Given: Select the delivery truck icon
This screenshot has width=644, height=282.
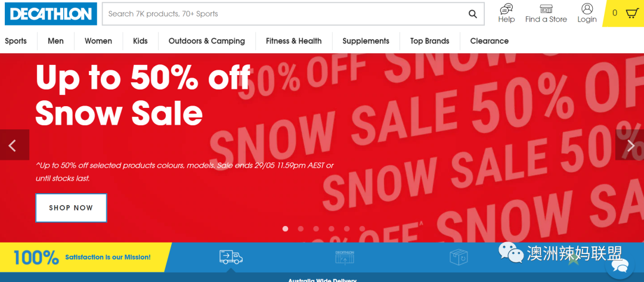Looking at the screenshot, I should [231, 257].
